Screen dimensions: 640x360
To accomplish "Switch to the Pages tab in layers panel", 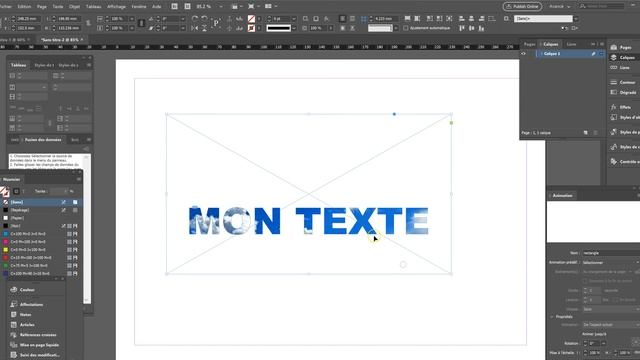I will pyautogui.click(x=529, y=44).
